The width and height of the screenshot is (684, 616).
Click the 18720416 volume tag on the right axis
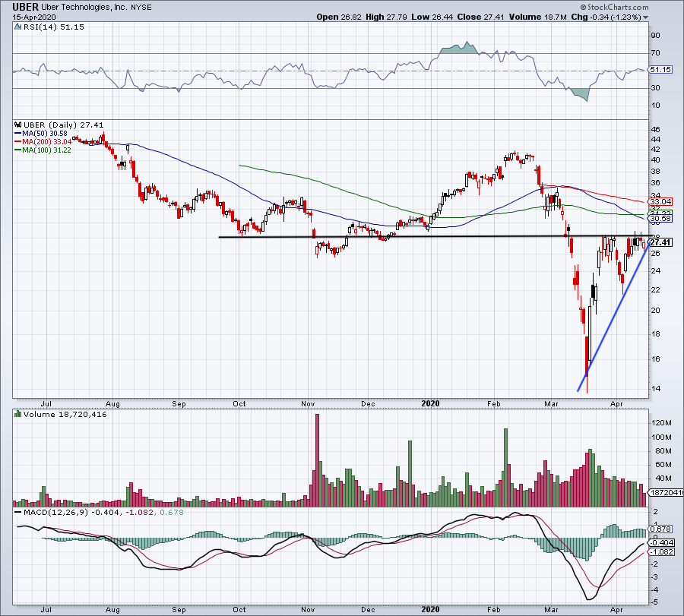tap(666, 493)
